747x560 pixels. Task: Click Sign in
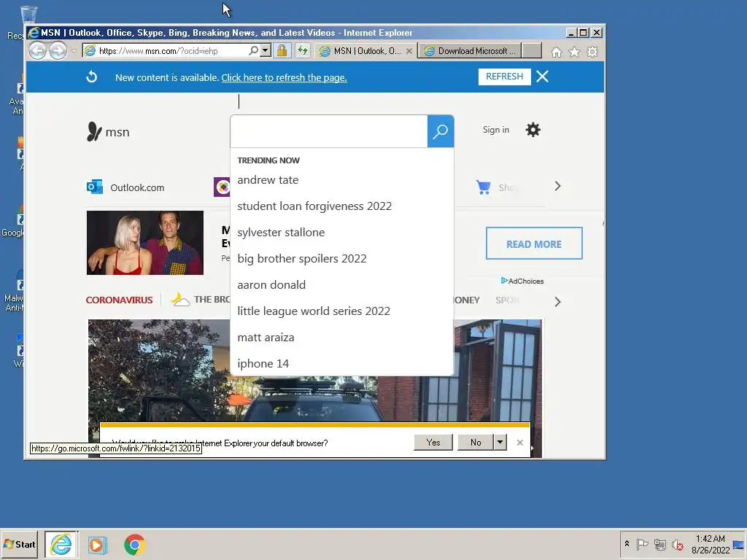point(496,130)
